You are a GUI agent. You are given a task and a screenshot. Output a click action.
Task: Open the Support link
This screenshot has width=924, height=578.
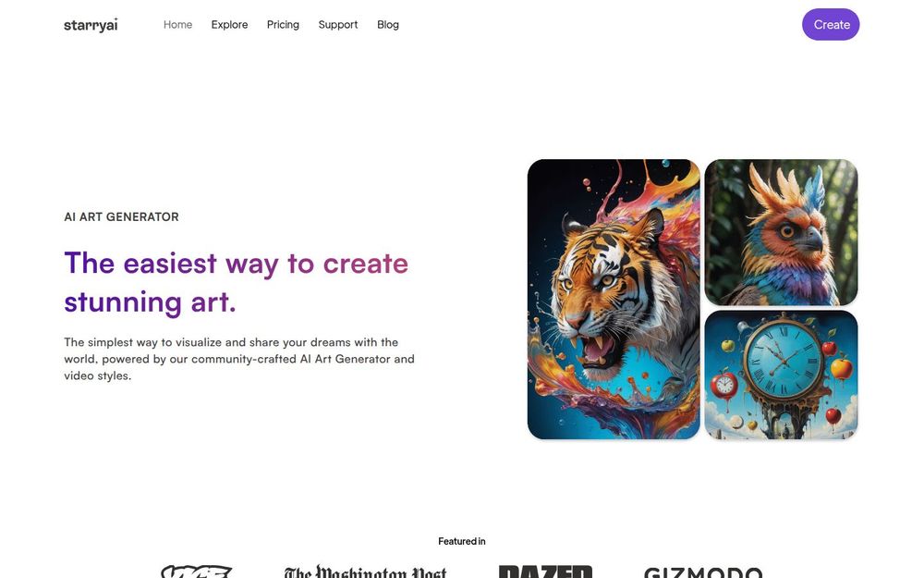338,25
